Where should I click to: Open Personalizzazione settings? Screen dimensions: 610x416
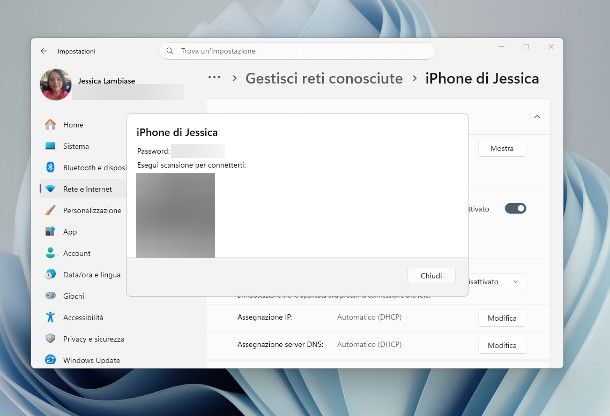click(x=92, y=210)
